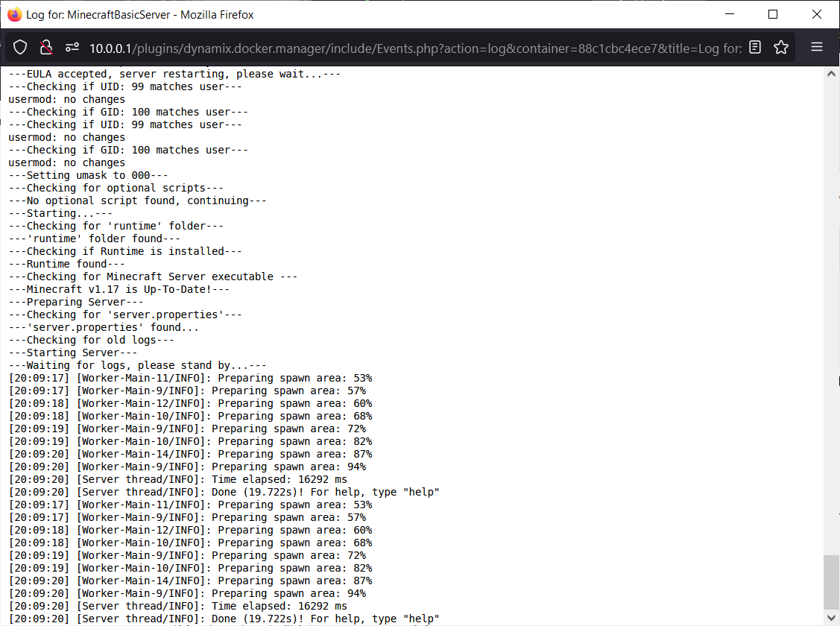Open the site permissions icon in address bar
The image size is (840, 626).
(72, 48)
